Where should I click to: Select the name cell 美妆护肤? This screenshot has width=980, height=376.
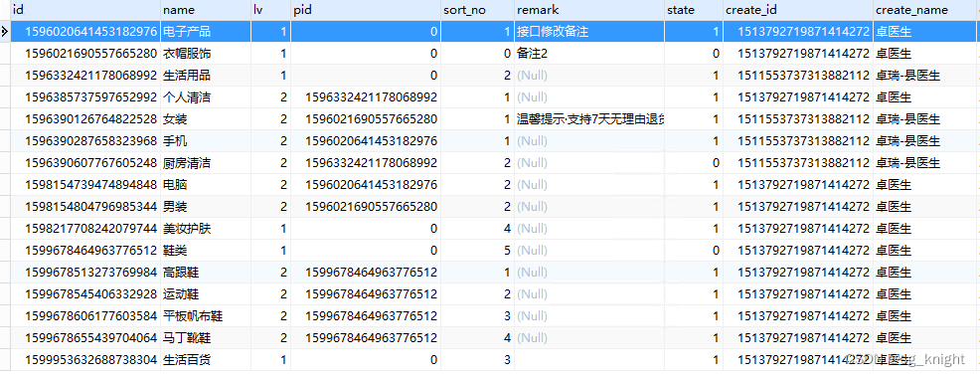(206, 229)
